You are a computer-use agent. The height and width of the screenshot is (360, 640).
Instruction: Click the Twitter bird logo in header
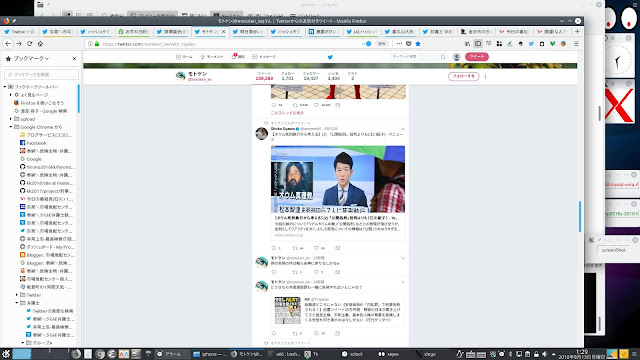coord(330,57)
